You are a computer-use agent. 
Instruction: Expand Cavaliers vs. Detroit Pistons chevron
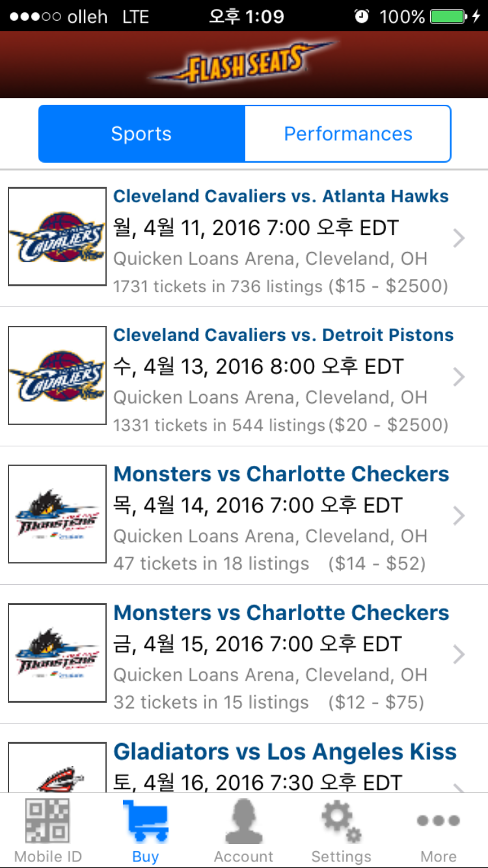point(459,377)
